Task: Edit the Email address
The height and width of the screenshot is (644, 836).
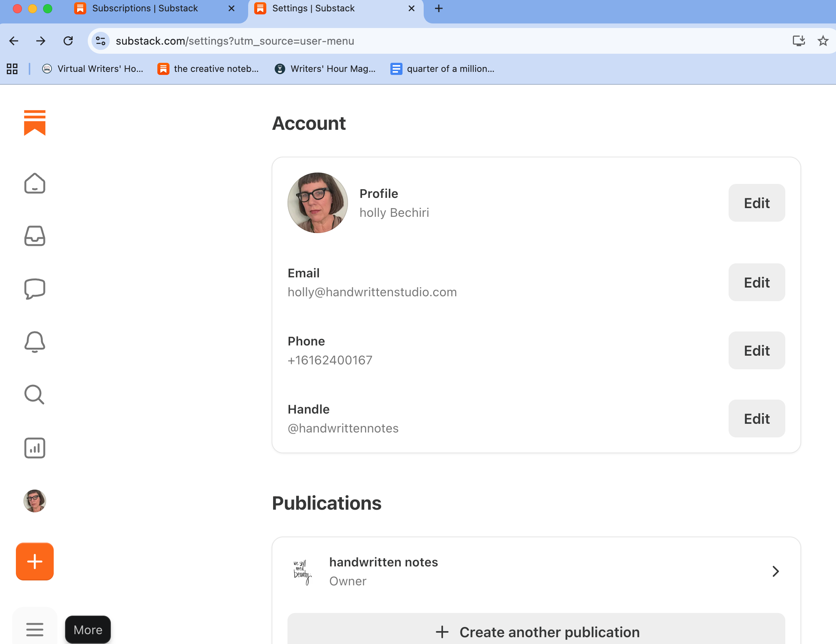Action: (756, 282)
